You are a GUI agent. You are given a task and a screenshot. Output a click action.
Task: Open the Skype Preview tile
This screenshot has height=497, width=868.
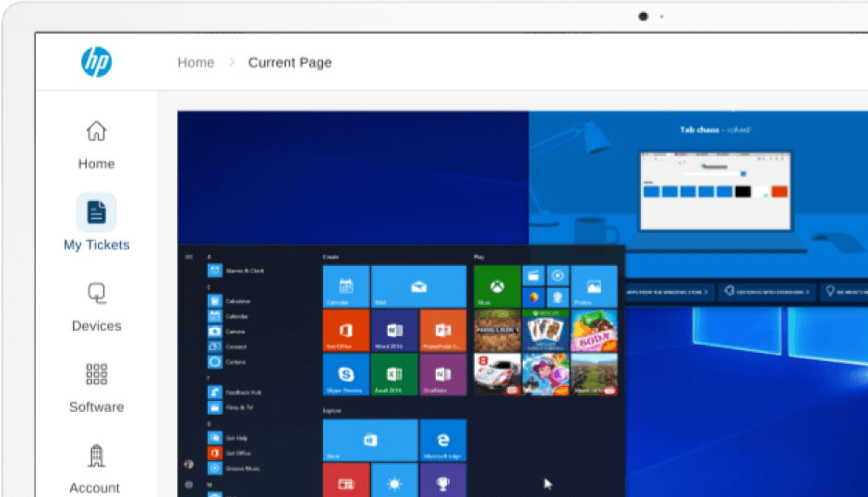pos(346,374)
